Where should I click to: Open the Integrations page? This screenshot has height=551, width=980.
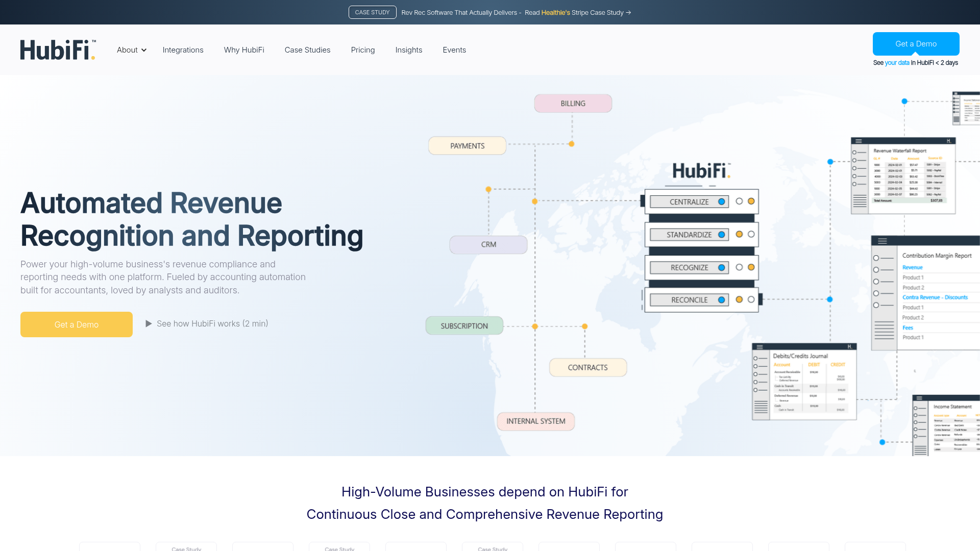tap(183, 49)
